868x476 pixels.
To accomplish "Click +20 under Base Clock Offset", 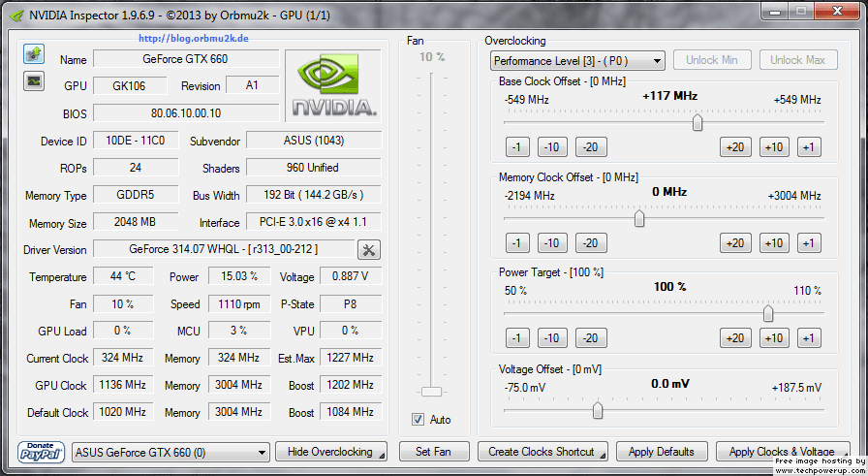I will click(x=735, y=147).
